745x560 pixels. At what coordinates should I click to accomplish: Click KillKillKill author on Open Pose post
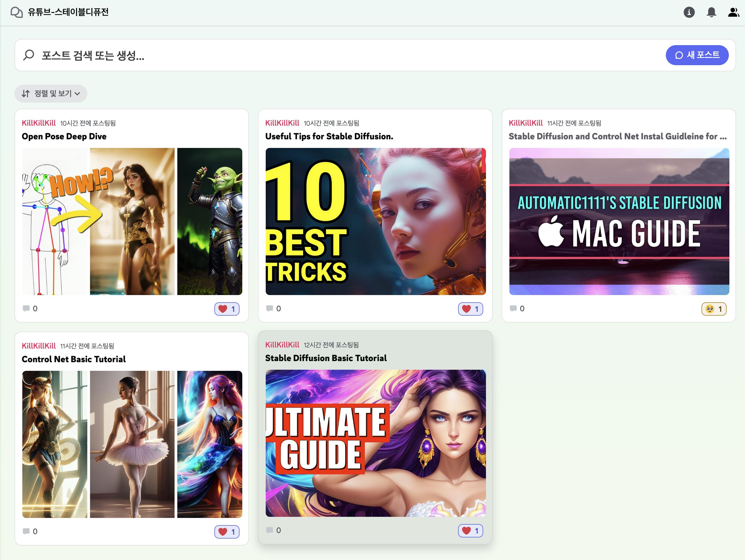(x=39, y=123)
